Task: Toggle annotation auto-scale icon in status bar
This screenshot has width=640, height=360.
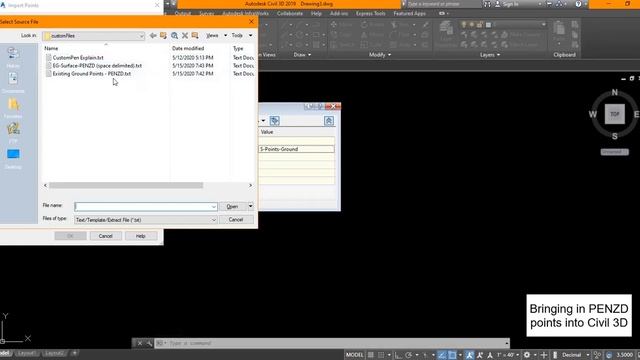Action: (480, 355)
